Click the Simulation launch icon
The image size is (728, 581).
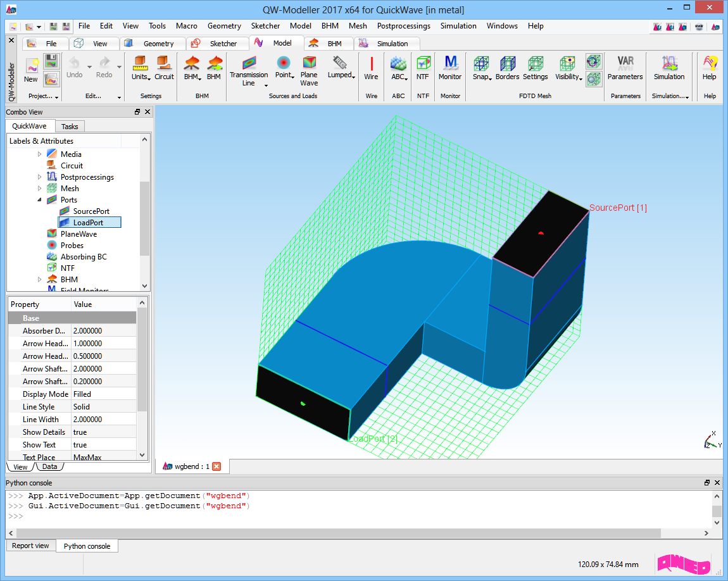pos(670,63)
